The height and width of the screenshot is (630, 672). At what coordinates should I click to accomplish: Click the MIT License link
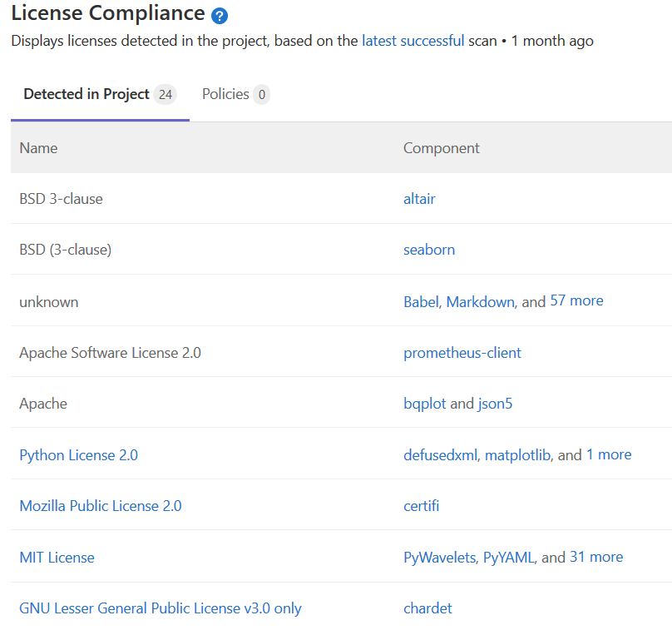pyautogui.click(x=57, y=557)
